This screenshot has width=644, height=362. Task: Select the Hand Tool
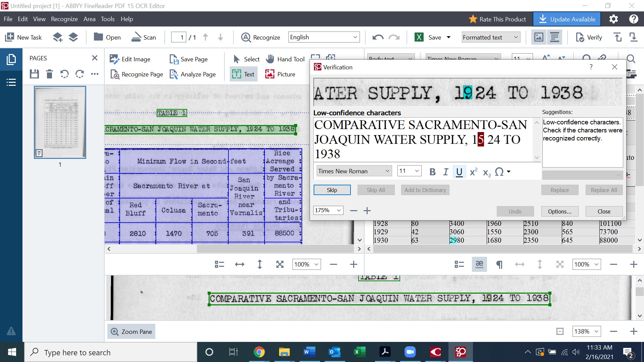(x=285, y=59)
